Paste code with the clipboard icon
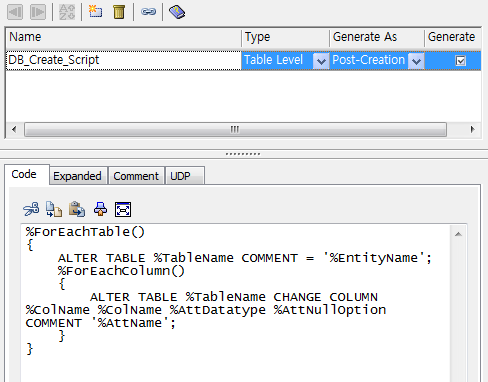The image size is (488, 382). point(77,209)
